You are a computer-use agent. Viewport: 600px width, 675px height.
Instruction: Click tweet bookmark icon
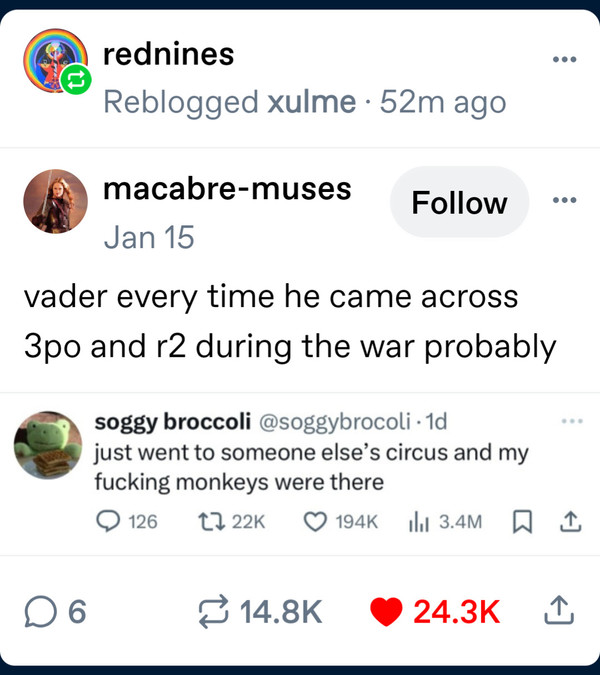[523, 522]
